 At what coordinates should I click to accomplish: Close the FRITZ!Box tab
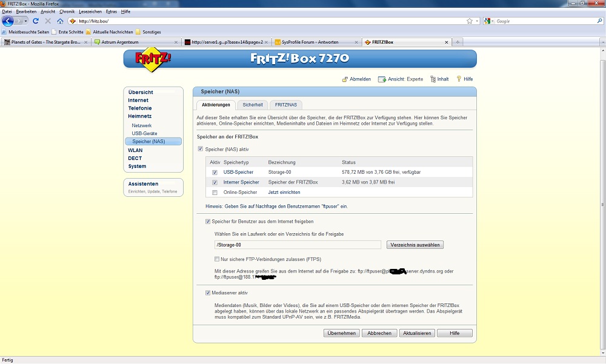[447, 42]
